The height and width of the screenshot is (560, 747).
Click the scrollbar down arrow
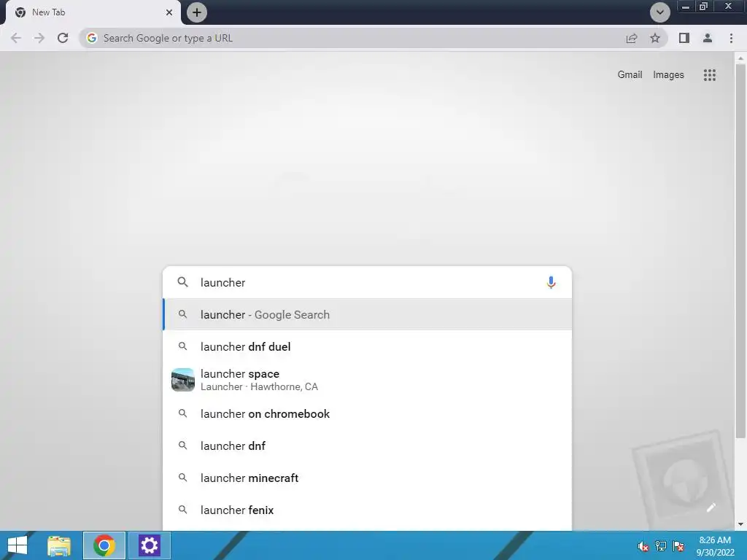740,524
